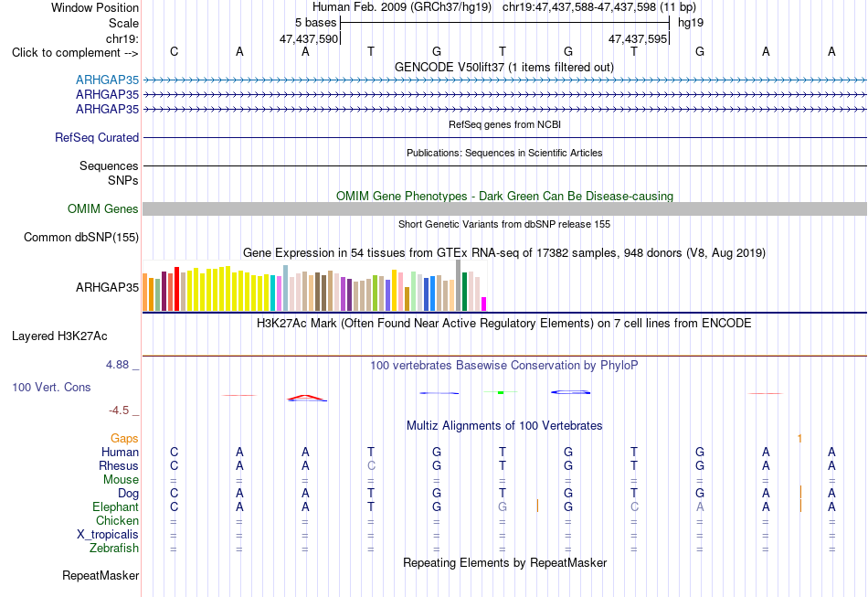Click the orange '1' in the Gaps row

[x=799, y=439]
